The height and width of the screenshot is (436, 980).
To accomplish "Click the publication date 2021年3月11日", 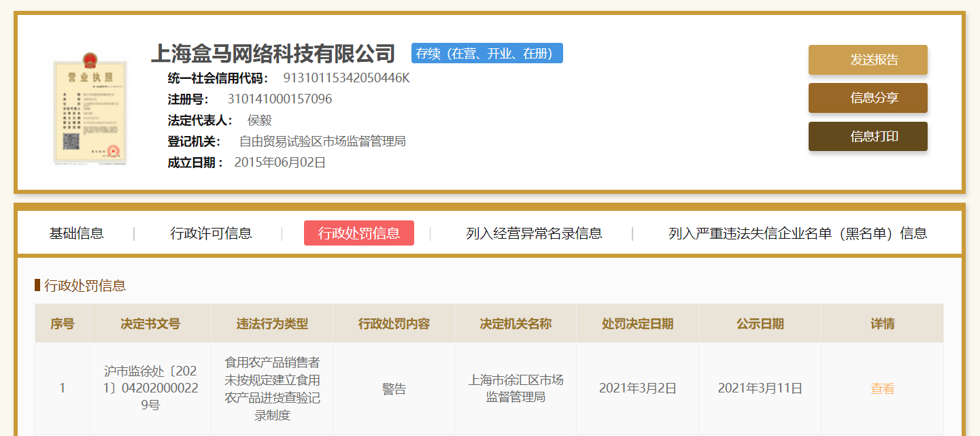I will click(x=760, y=388).
